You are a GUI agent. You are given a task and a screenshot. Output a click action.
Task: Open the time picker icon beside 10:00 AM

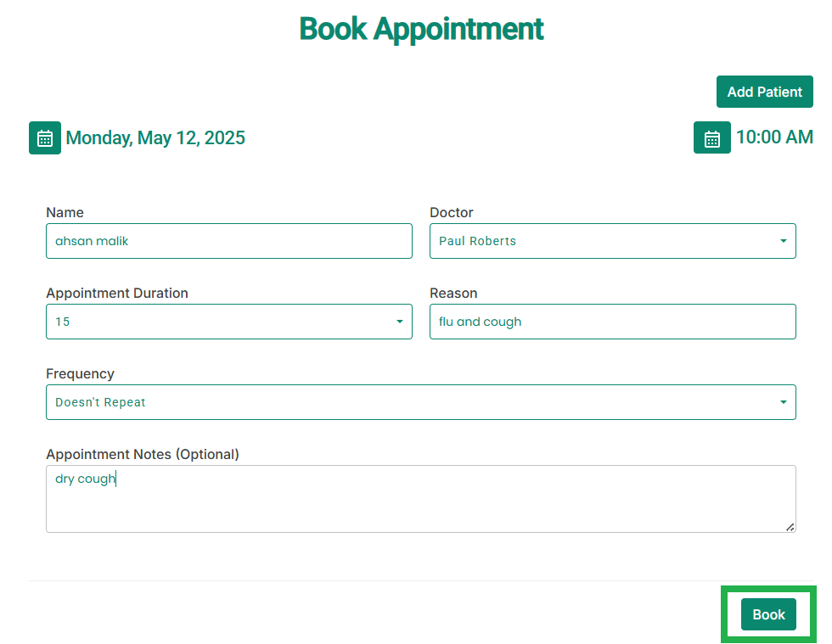pyautogui.click(x=711, y=137)
